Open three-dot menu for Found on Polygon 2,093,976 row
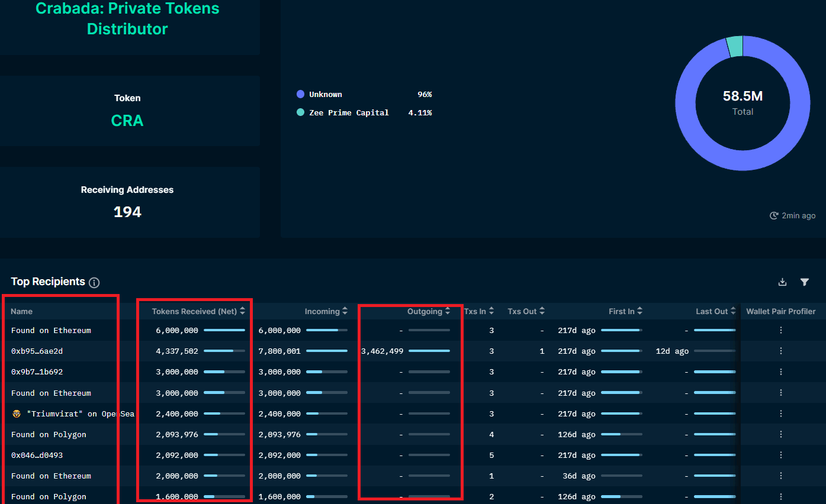 (x=781, y=434)
